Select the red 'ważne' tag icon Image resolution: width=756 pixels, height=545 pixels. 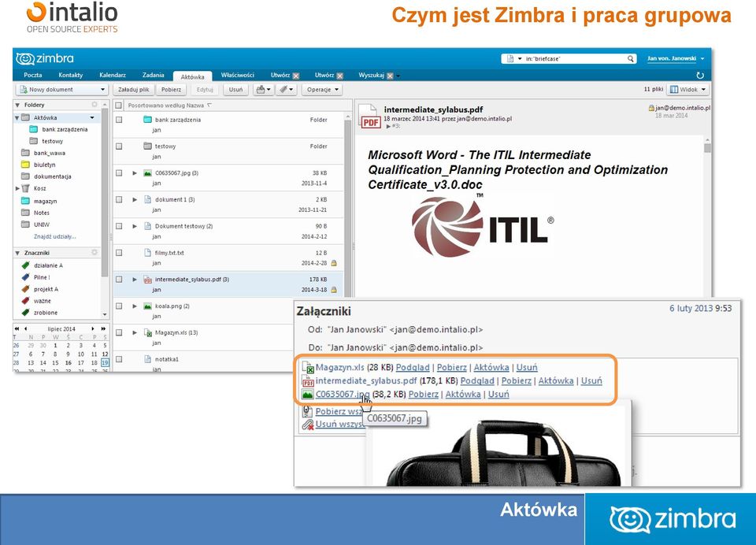[26, 301]
